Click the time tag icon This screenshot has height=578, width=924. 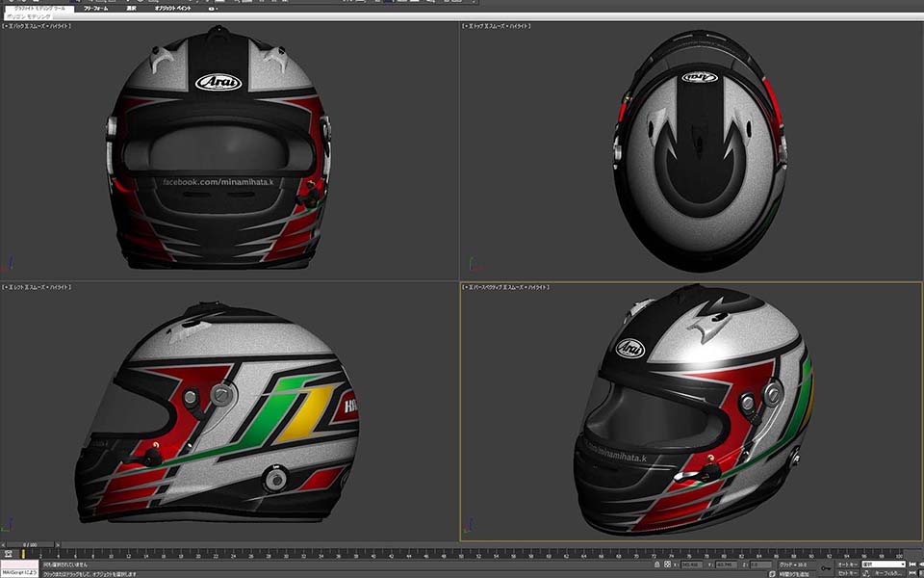(773, 574)
